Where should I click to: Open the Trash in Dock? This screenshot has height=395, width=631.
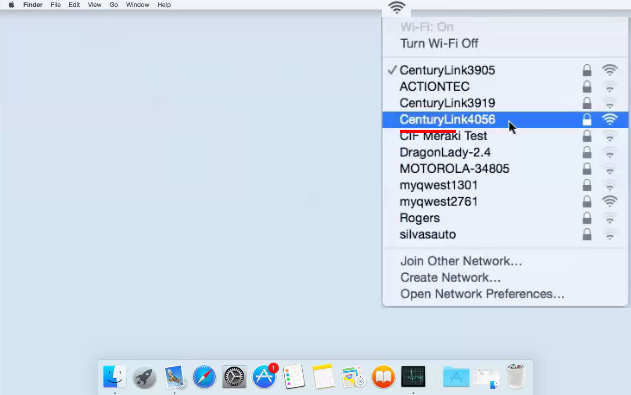516,376
